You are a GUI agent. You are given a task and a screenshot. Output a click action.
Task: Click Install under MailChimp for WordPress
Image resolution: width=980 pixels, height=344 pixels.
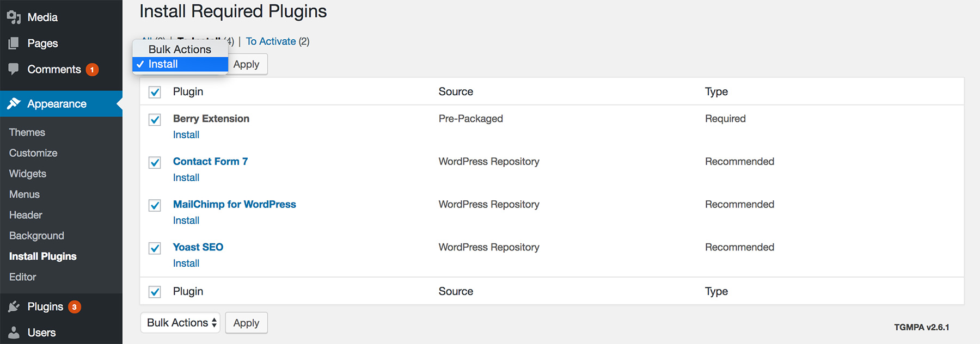coord(186,220)
